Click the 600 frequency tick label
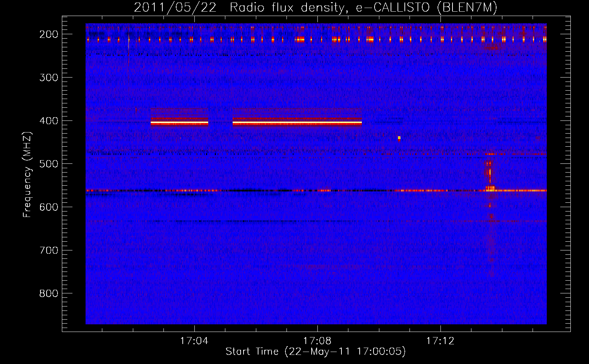Image resolution: width=589 pixels, height=364 pixels. [49, 207]
